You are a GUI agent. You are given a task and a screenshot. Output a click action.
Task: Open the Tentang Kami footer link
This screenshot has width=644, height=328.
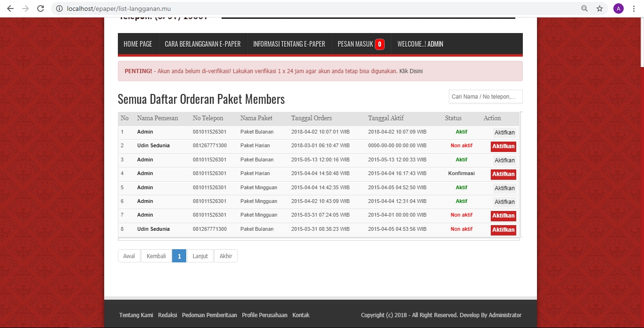(x=136, y=315)
